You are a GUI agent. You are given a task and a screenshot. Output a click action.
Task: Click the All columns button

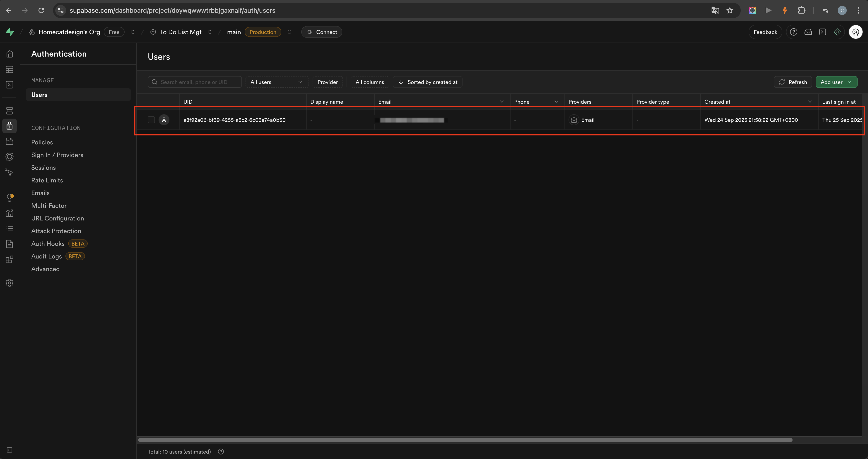pyautogui.click(x=370, y=82)
